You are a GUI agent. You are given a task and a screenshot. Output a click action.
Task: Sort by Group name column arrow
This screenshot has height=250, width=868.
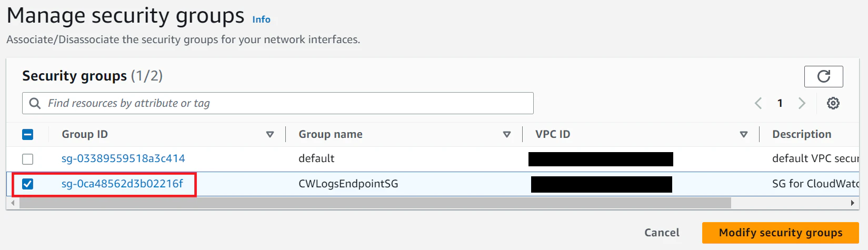tap(507, 134)
